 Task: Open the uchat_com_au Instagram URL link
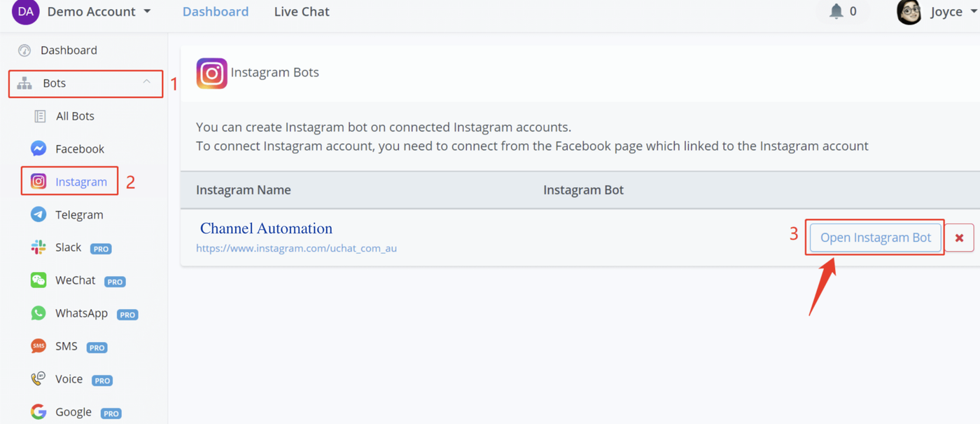point(296,248)
